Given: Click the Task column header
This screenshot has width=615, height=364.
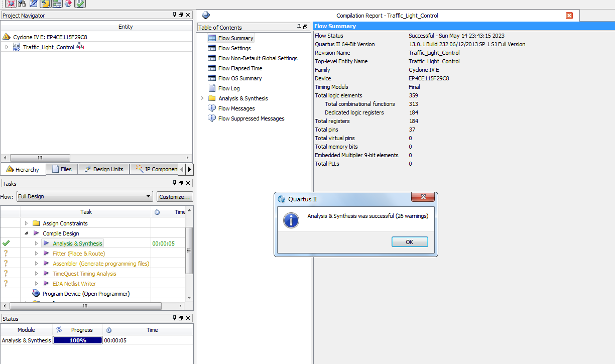Looking at the screenshot, I should 86,212.
